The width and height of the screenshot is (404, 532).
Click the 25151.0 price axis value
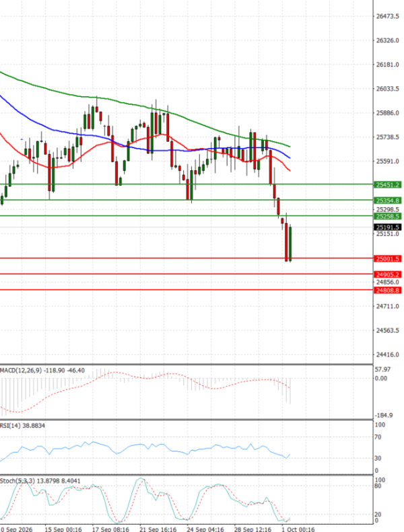click(388, 234)
